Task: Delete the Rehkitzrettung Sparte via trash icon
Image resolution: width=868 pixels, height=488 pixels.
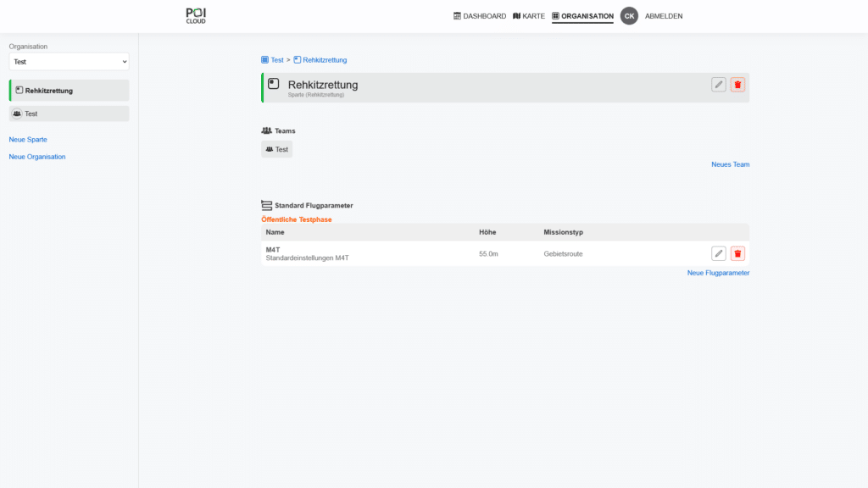Action: [x=737, y=85]
